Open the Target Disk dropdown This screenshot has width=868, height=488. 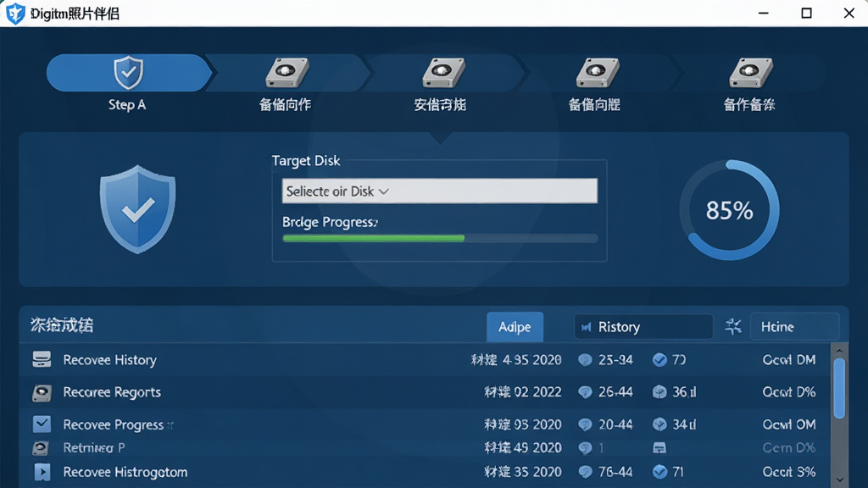point(440,191)
